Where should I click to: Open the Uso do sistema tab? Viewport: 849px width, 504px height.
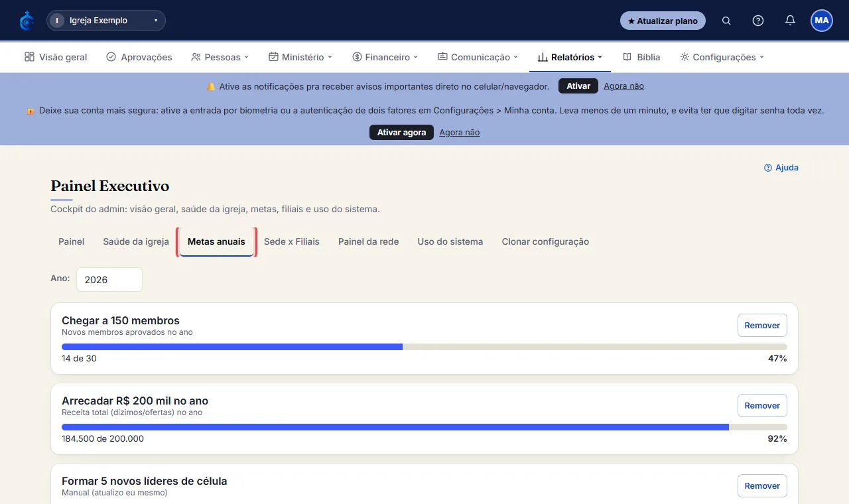pos(450,241)
